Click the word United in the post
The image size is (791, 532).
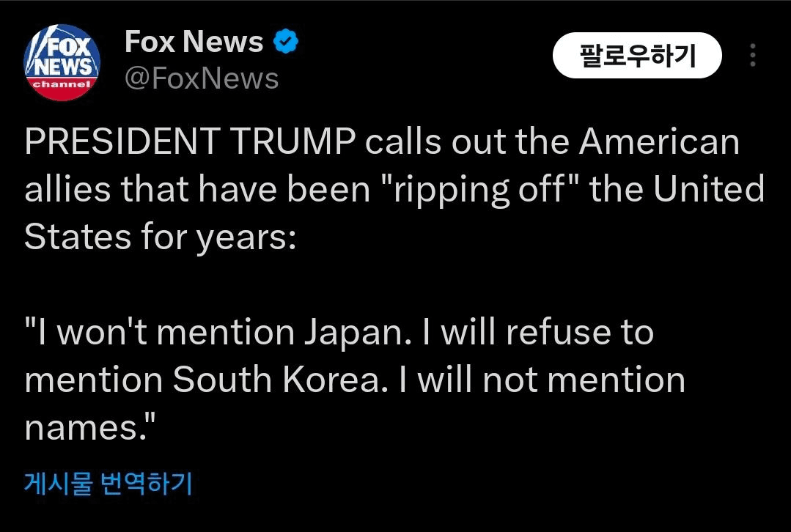[708, 189]
